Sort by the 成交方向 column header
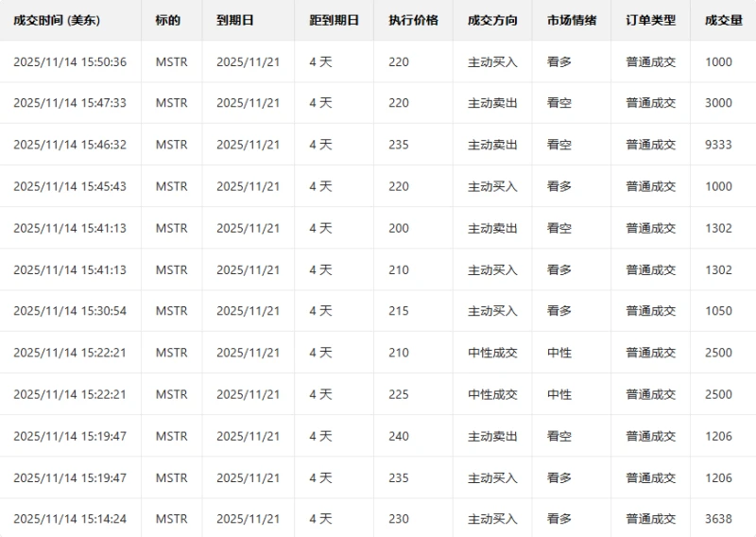 (492, 20)
